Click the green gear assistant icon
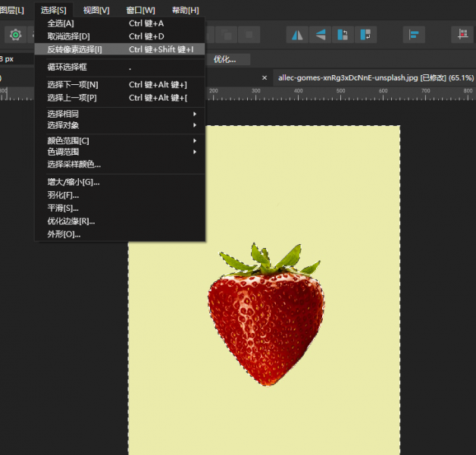 [15, 35]
